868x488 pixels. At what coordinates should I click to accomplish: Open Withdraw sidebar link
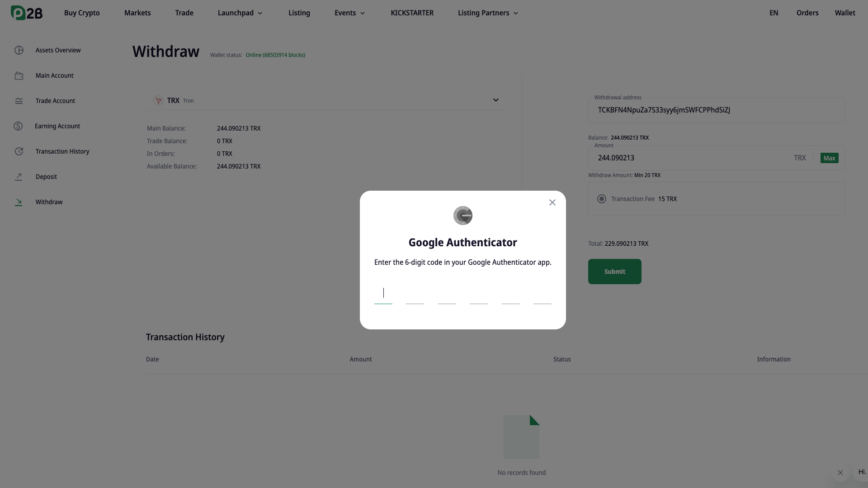[49, 202]
